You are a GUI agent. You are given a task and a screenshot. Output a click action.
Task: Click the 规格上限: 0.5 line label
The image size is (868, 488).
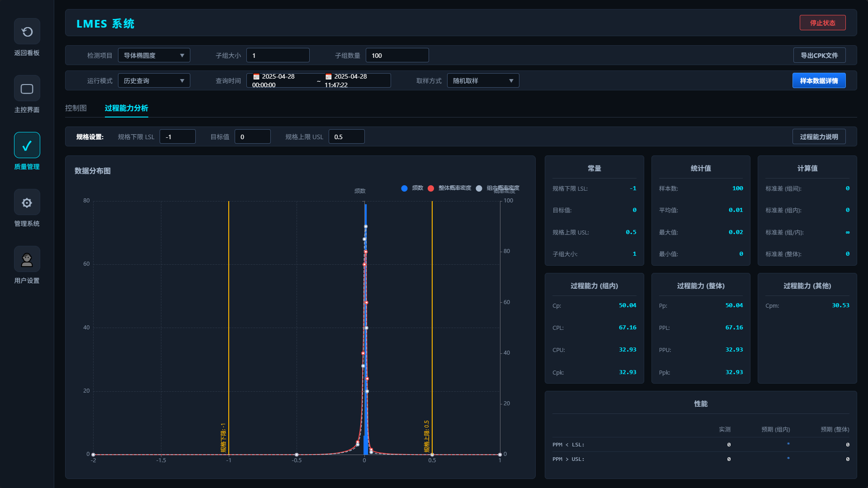coord(427,436)
